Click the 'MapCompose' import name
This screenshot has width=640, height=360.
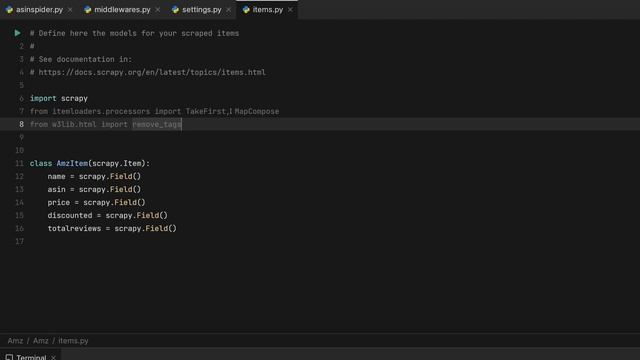(257, 111)
